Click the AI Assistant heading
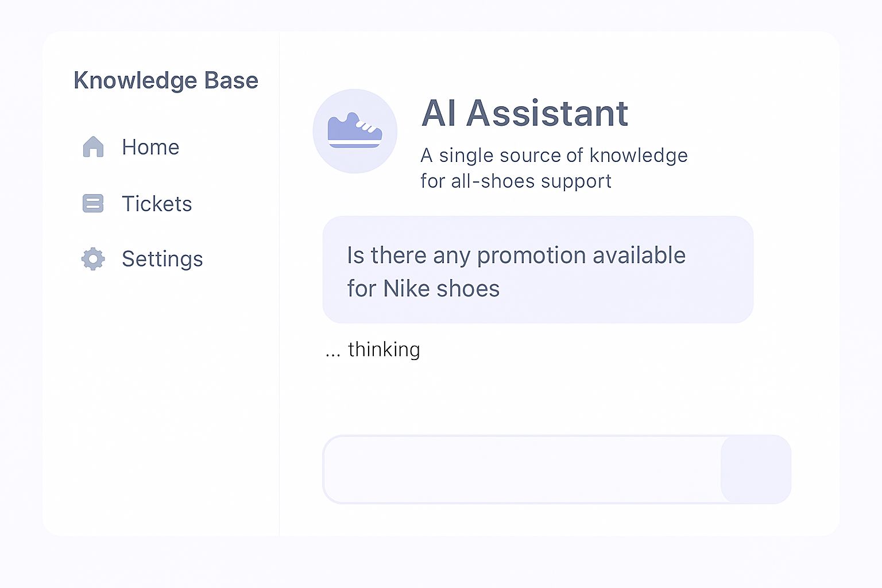Screen dimensions: 882x588 (525, 113)
